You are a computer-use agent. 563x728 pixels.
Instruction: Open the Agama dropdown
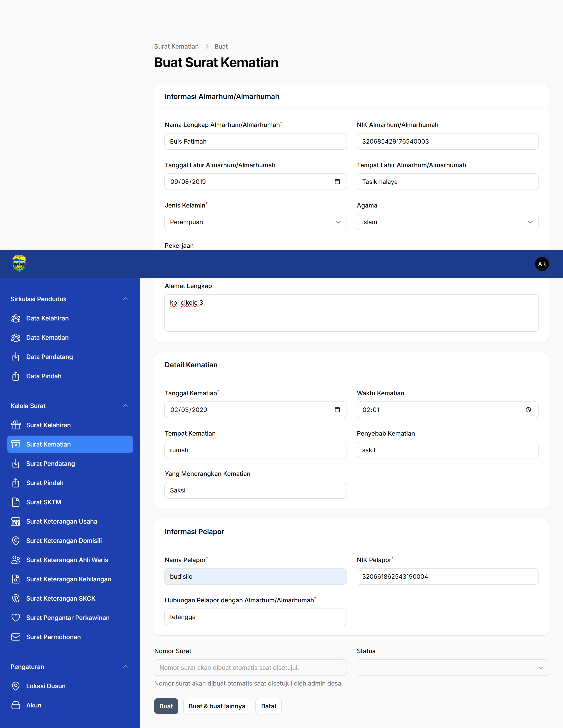click(x=448, y=222)
